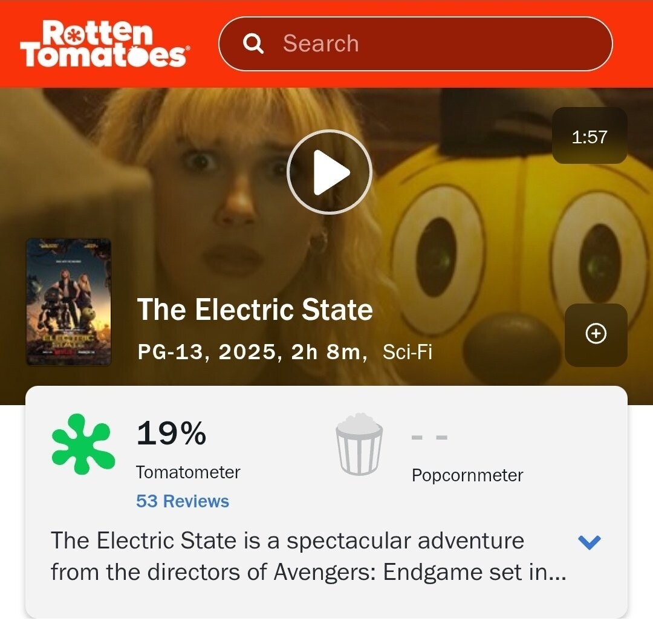Open The Electric State poster thumbnail

[68, 302]
